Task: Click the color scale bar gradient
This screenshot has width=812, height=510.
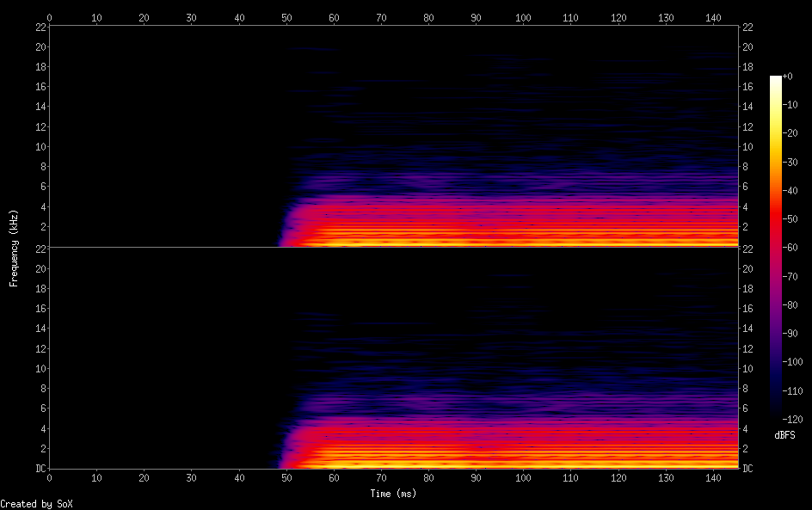Action: click(x=776, y=247)
